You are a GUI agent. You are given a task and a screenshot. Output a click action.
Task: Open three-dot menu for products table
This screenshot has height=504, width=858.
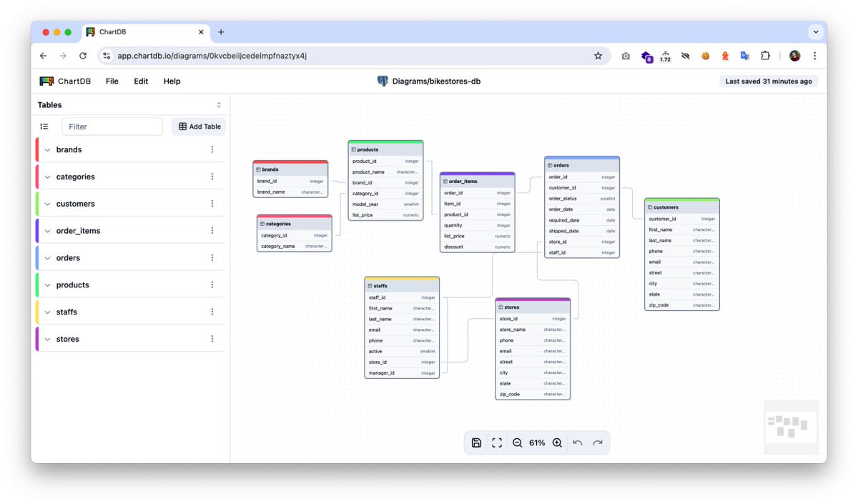212,285
